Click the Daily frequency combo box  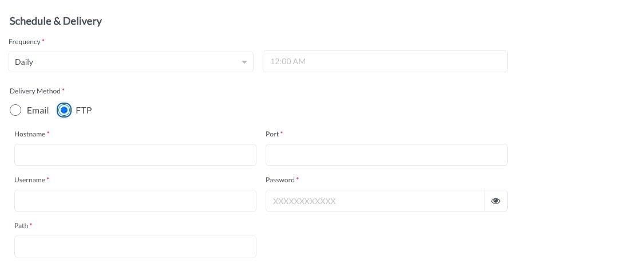[x=131, y=62]
